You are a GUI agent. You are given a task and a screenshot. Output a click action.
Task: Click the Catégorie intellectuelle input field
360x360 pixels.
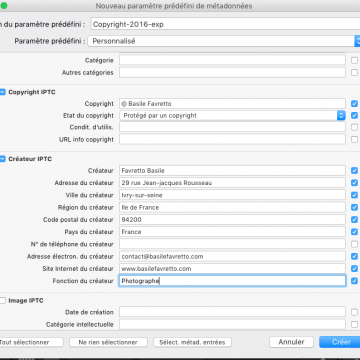coord(232,324)
